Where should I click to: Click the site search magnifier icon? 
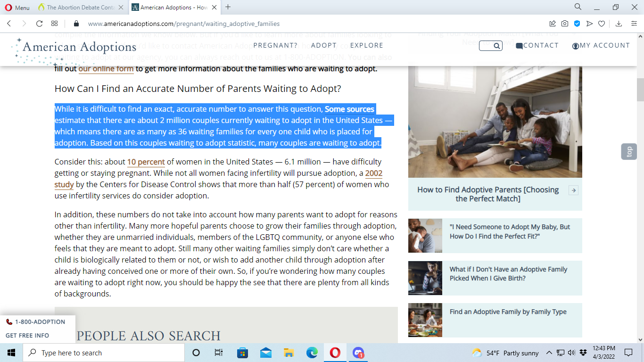pyautogui.click(x=497, y=46)
